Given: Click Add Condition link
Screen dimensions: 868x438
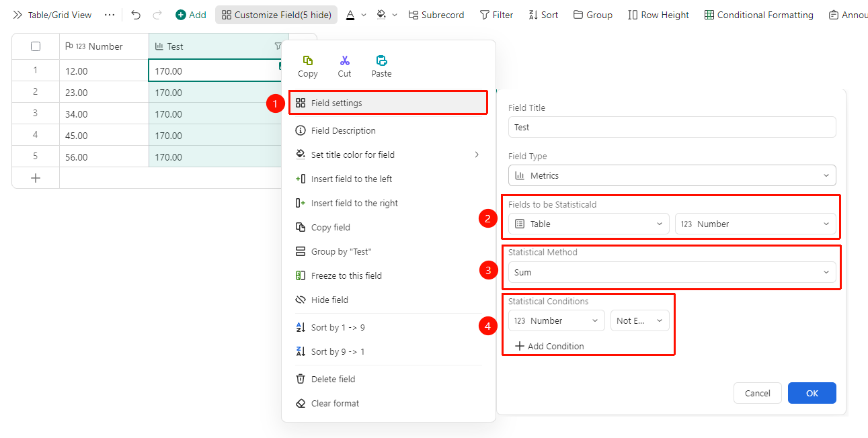Looking at the screenshot, I should pos(549,346).
